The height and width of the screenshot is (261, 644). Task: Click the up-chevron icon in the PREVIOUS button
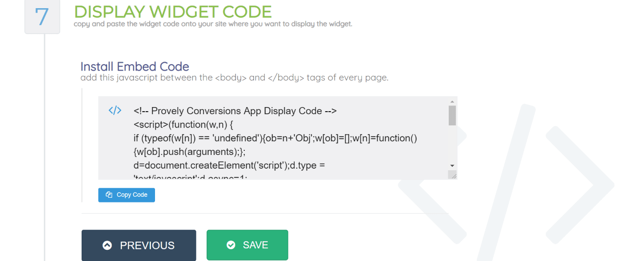coord(107,245)
